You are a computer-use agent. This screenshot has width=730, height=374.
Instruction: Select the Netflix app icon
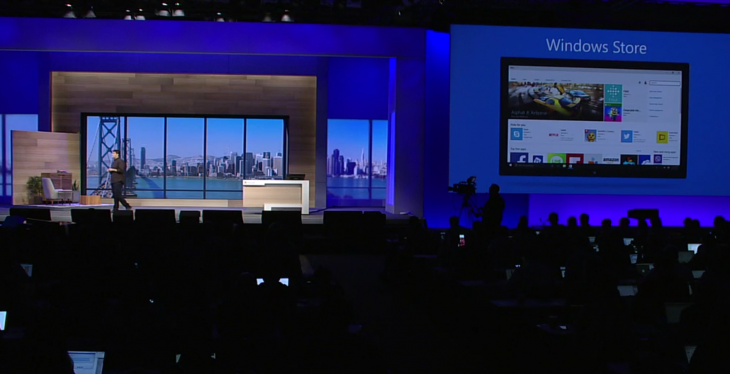pyautogui.click(x=554, y=135)
